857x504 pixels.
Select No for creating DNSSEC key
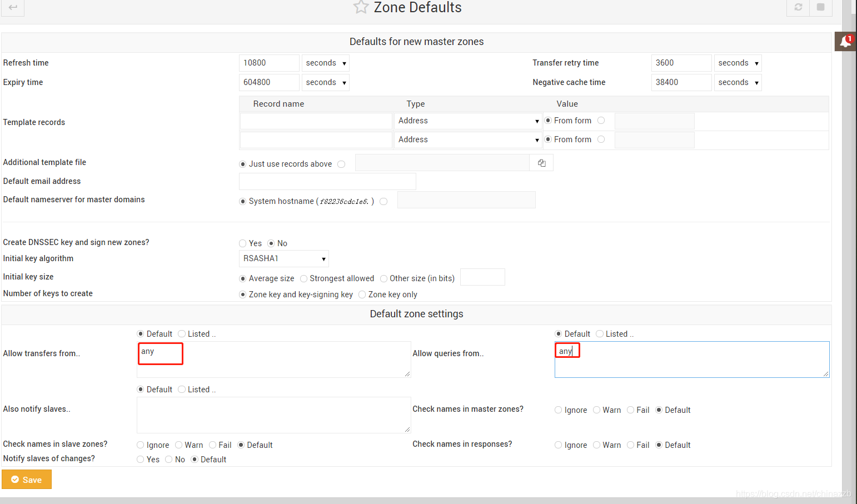[271, 243]
